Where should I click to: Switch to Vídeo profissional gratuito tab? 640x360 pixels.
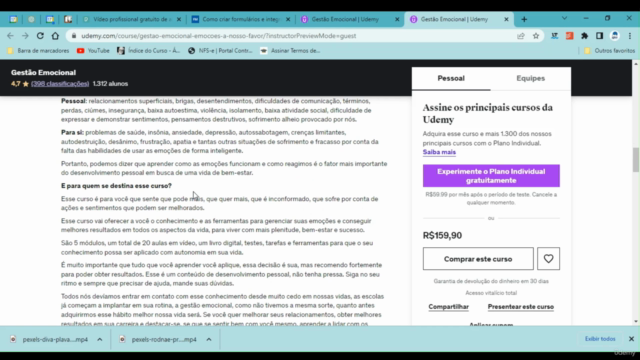(131, 19)
